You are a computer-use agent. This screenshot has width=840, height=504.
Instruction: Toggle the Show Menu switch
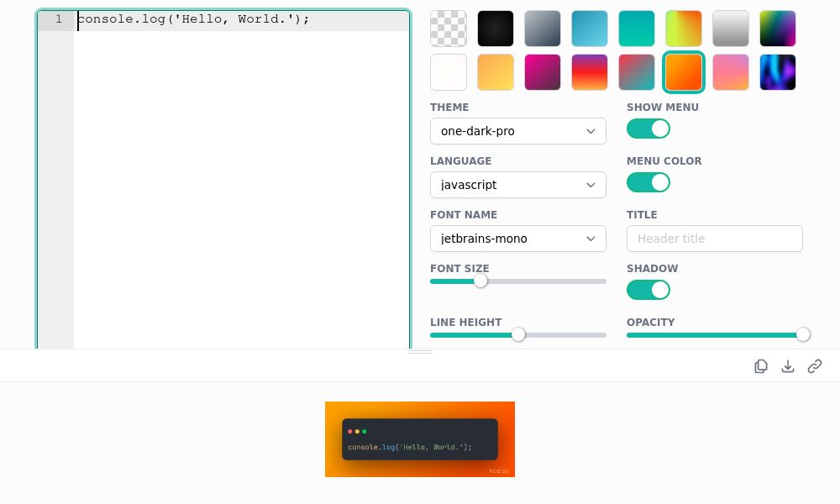coord(648,129)
